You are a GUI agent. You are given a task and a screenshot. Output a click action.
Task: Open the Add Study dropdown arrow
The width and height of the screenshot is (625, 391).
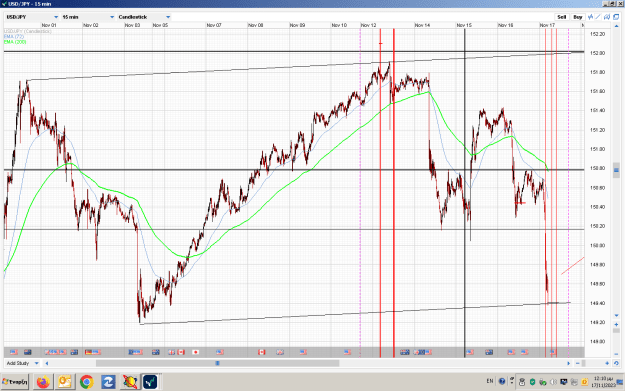37,363
